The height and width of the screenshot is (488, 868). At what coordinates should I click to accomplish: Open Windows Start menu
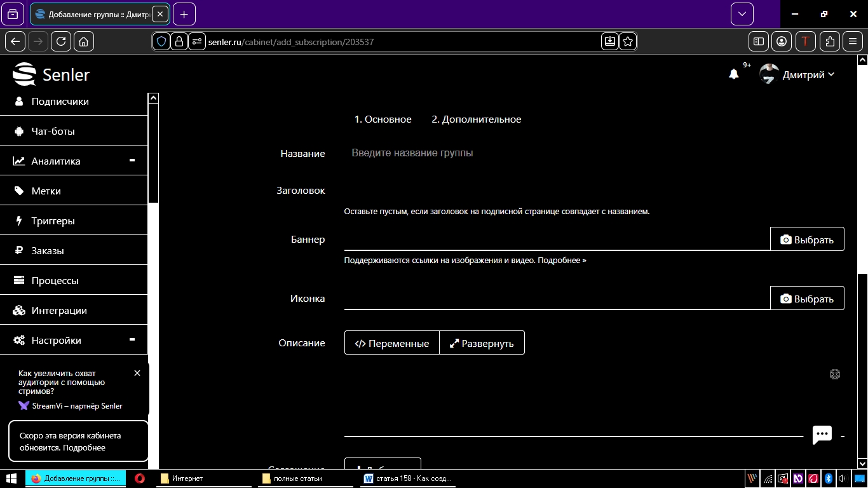11,478
